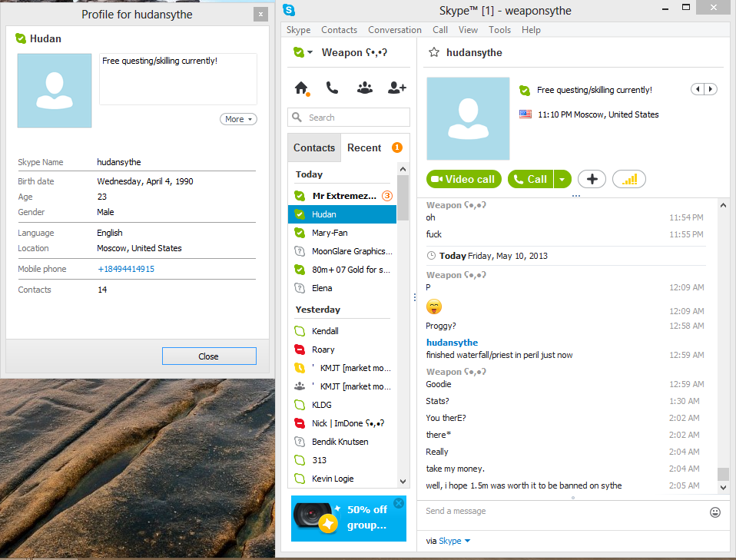This screenshot has width=736, height=560.
Task: Click the chat scroll up arrow
Action: click(724, 205)
